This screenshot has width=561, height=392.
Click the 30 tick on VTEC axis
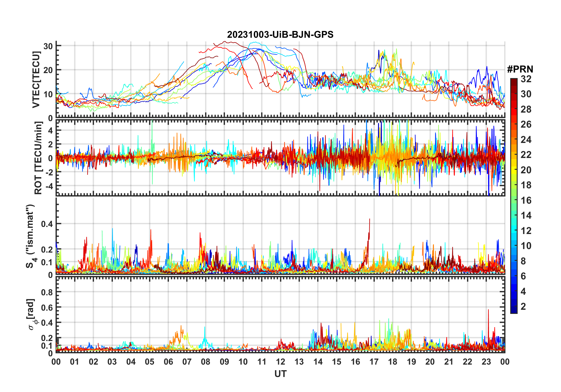(48, 46)
